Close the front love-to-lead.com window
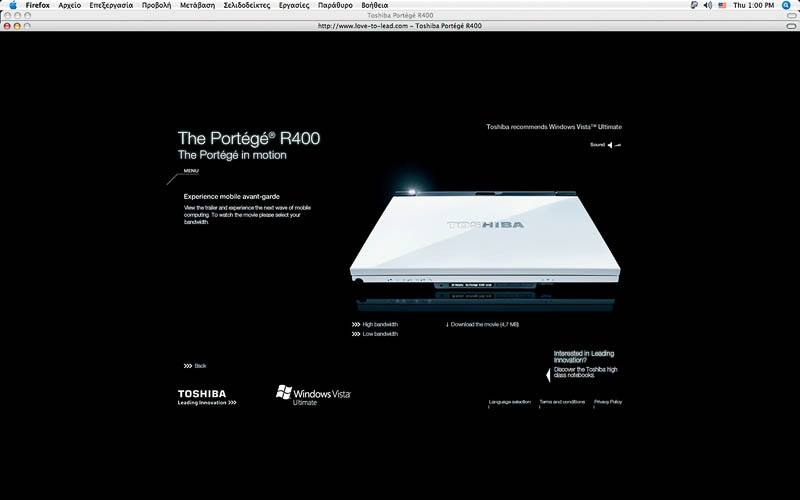This screenshot has height=500, width=800. point(7,26)
